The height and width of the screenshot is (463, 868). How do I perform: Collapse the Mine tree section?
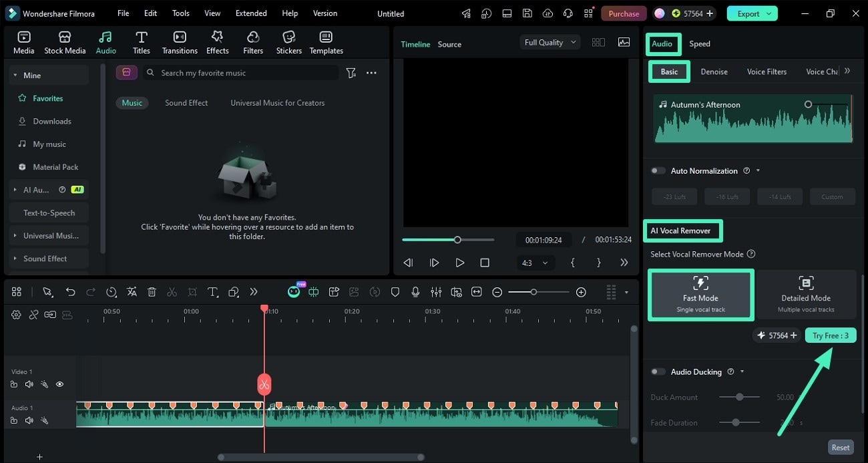point(15,75)
